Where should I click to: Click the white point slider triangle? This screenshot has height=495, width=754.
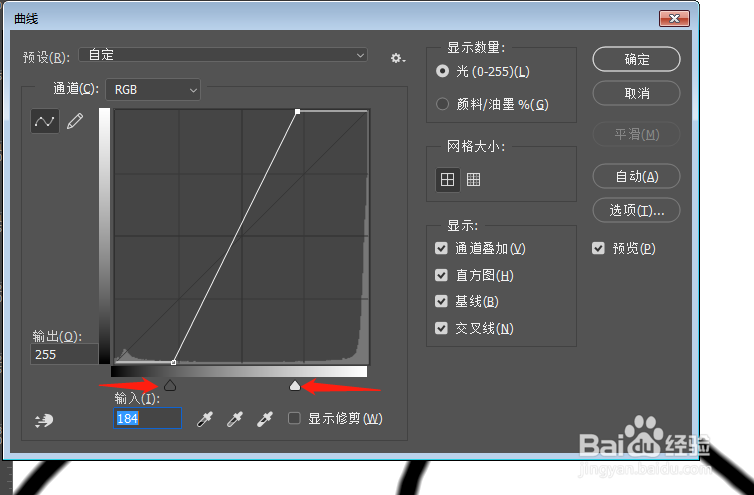(x=295, y=385)
